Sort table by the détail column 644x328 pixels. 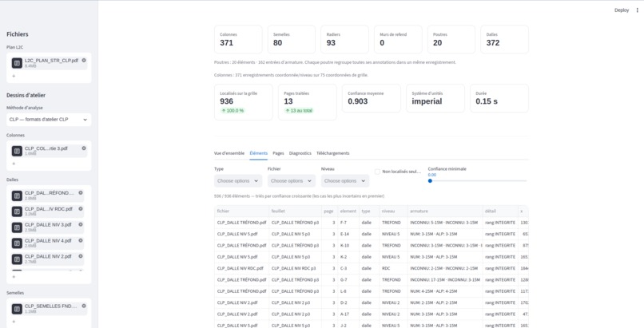[500, 211]
